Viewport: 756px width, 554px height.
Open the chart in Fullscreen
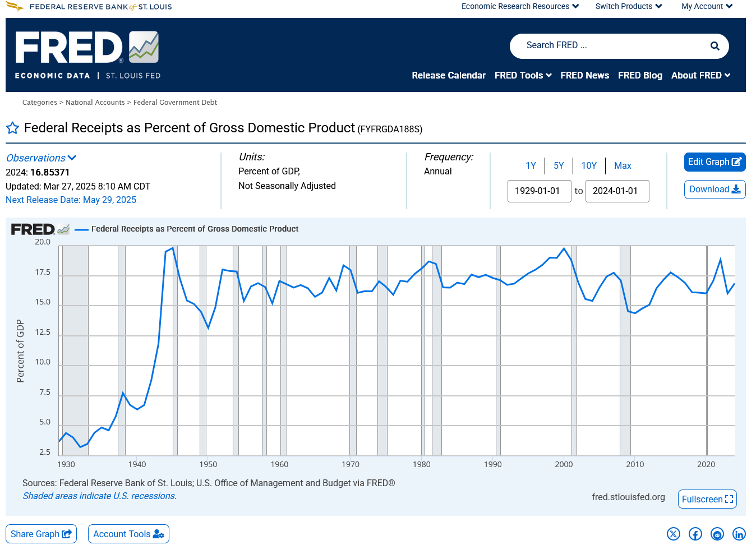point(707,499)
